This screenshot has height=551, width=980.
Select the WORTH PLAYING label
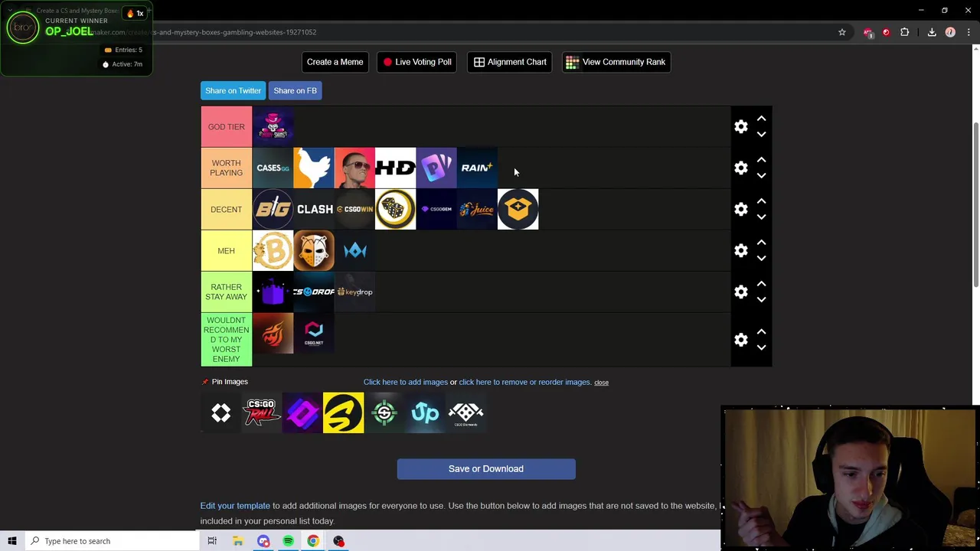226,168
